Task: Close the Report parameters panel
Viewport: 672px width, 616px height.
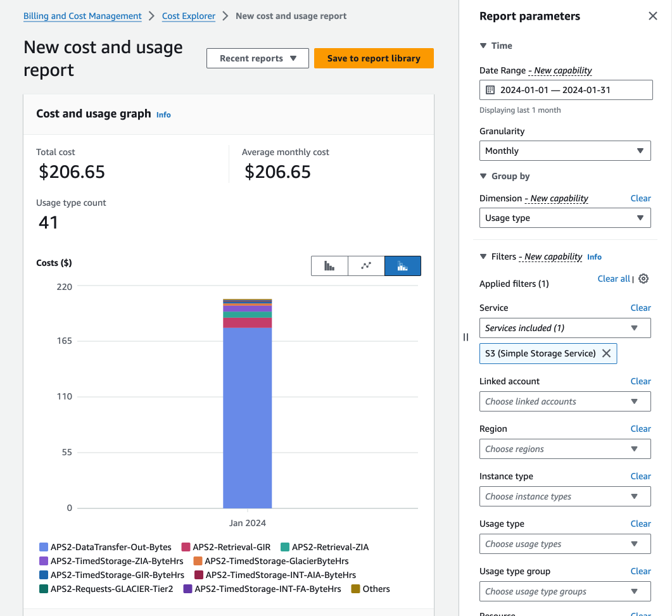Action: (653, 16)
